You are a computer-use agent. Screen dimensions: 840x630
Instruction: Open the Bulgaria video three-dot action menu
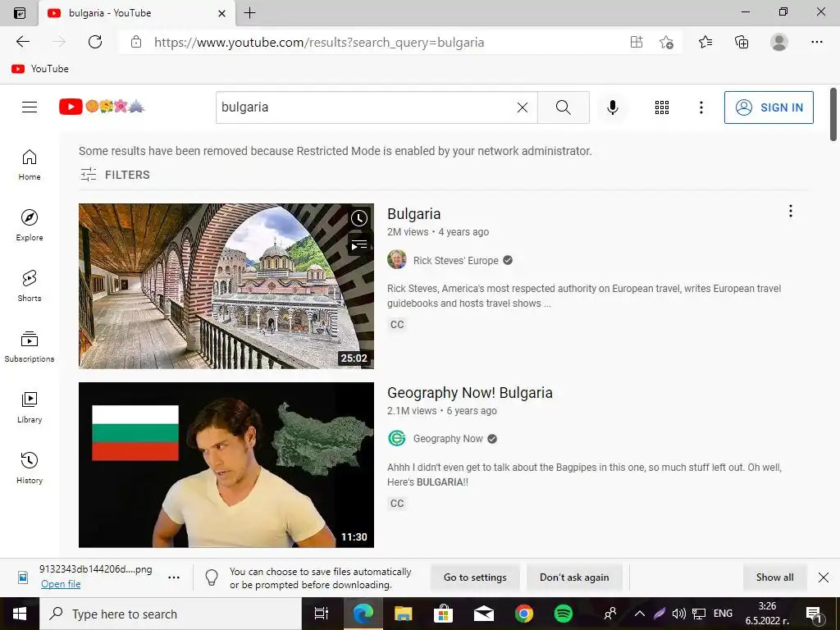(x=790, y=211)
